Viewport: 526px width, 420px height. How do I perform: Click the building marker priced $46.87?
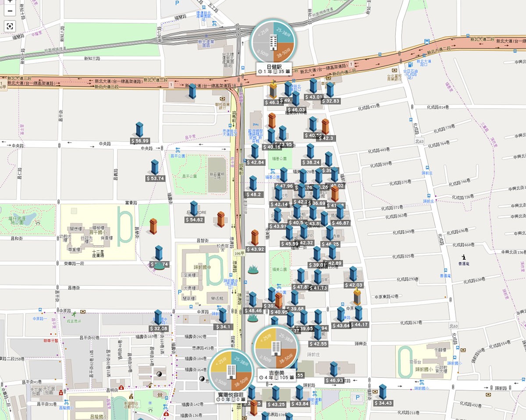340,213
